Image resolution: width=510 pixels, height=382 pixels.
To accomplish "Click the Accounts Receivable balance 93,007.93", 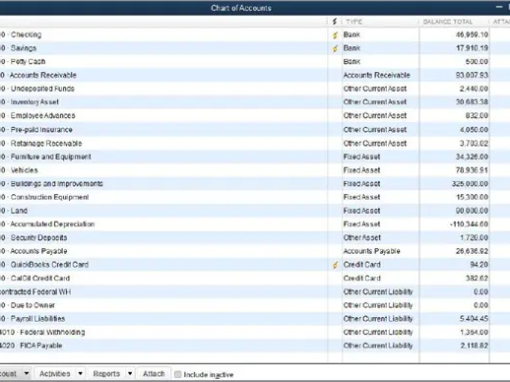I will tap(472, 75).
